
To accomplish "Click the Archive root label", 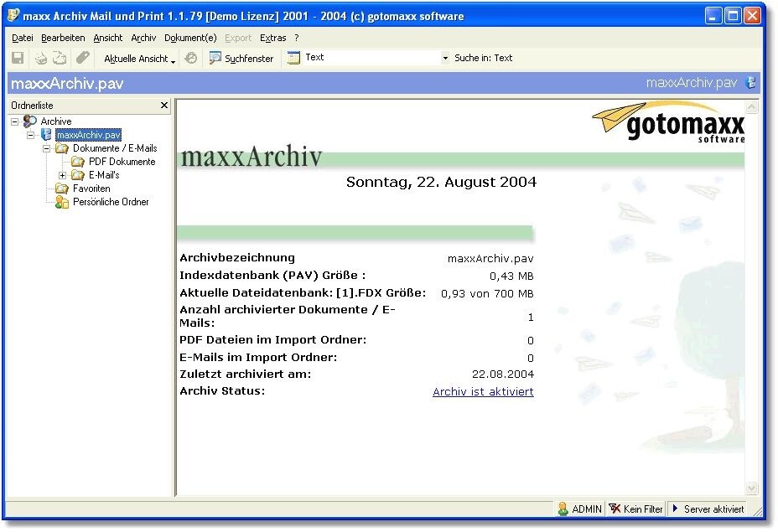I will [x=56, y=121].
